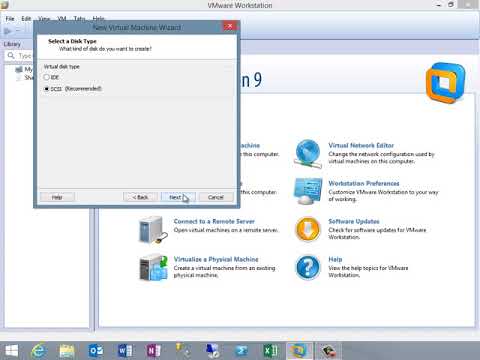Viewport: 480px width, 360px height.
Task: Open PowerShell from the taskbar
Action: [x=241, y=351]
